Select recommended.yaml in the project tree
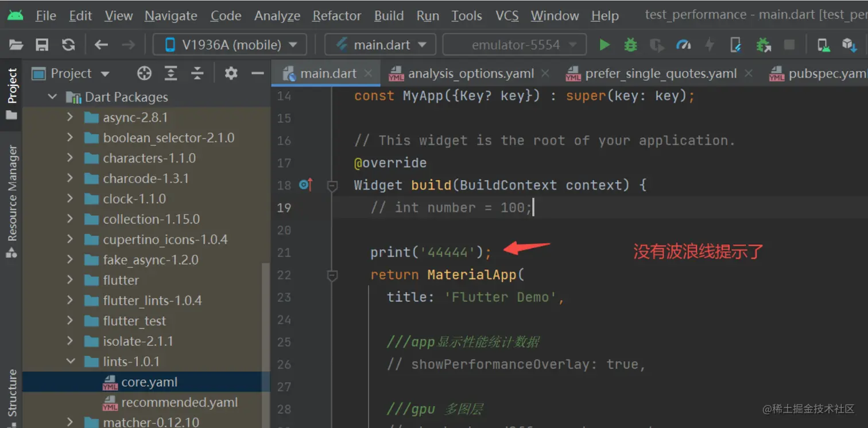Viewport: 868px width, 428px height. coord(146,402)
